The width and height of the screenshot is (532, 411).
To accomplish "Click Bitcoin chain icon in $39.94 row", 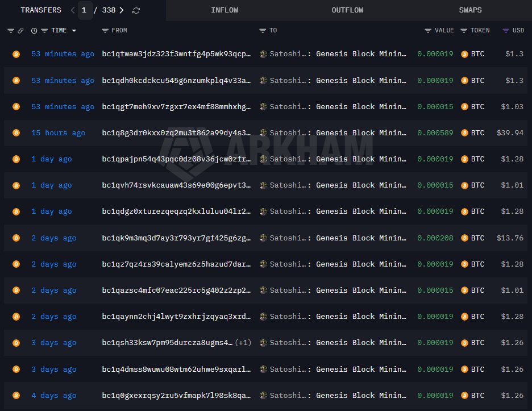I will click(16, 132).
